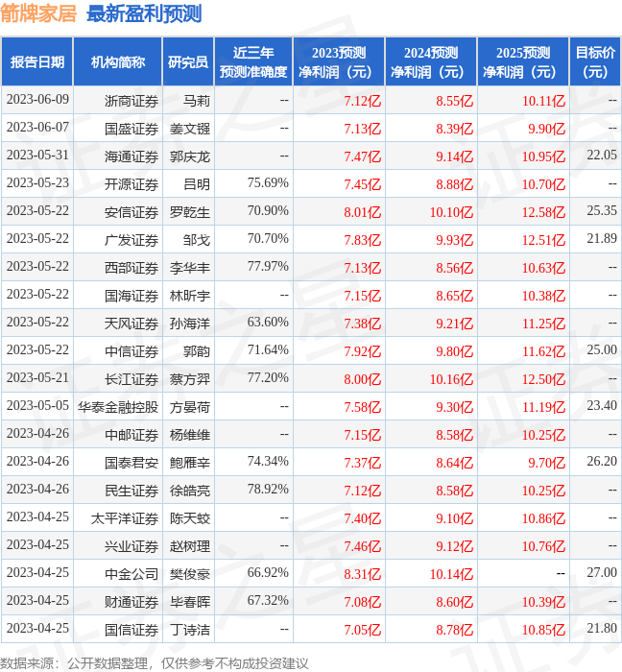Click the 9.90亿 forecast value

coord(546,129)
